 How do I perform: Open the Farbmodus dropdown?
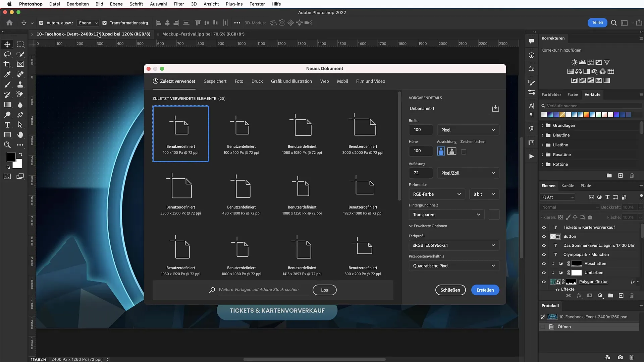tap(436, 194)
